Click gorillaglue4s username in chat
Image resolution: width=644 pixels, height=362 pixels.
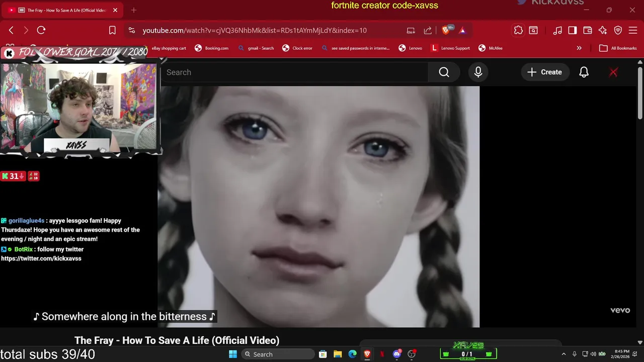point(26,221)
